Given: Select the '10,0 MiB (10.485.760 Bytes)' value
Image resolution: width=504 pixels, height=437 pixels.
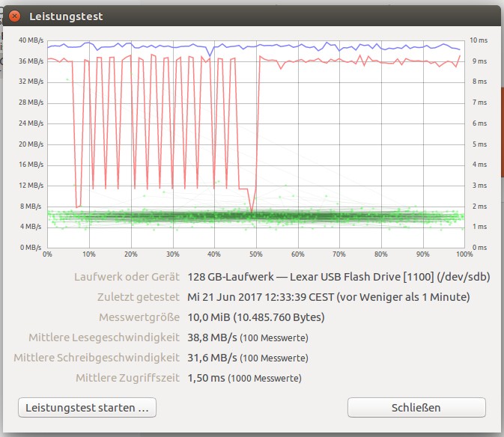Looking at the screenshot, I should pos(256,317).
